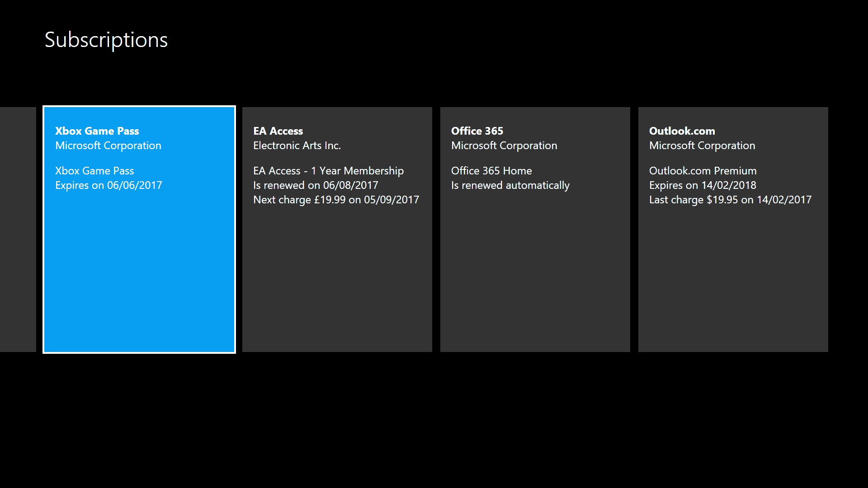Select the partially visible tile at left edge
The height and width of the screenshot is (488, 868).
[x=18, y=230]
